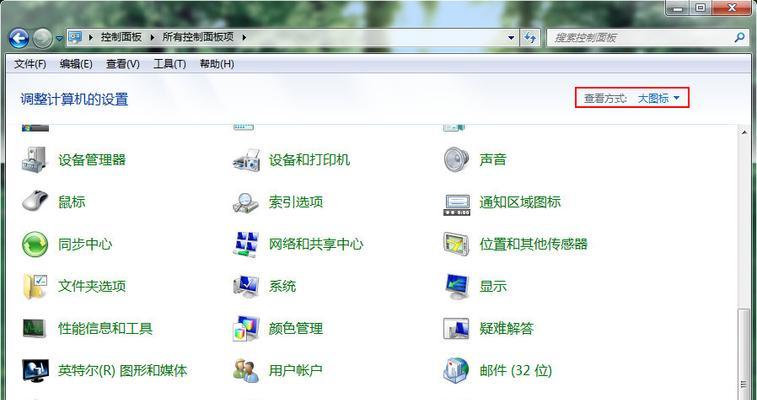Open the 同步中心 link text
The image size is (757, 400).
(85, 244)
